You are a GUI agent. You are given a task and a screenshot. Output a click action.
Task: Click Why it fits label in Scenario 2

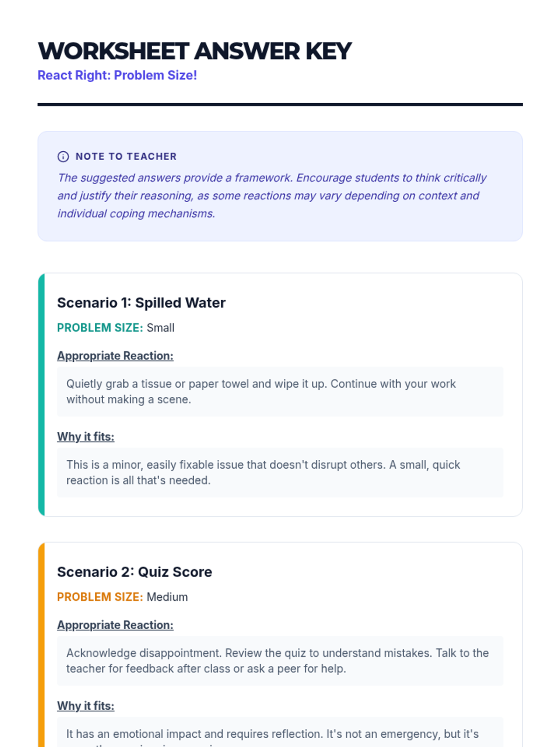[x=86, y=706]
